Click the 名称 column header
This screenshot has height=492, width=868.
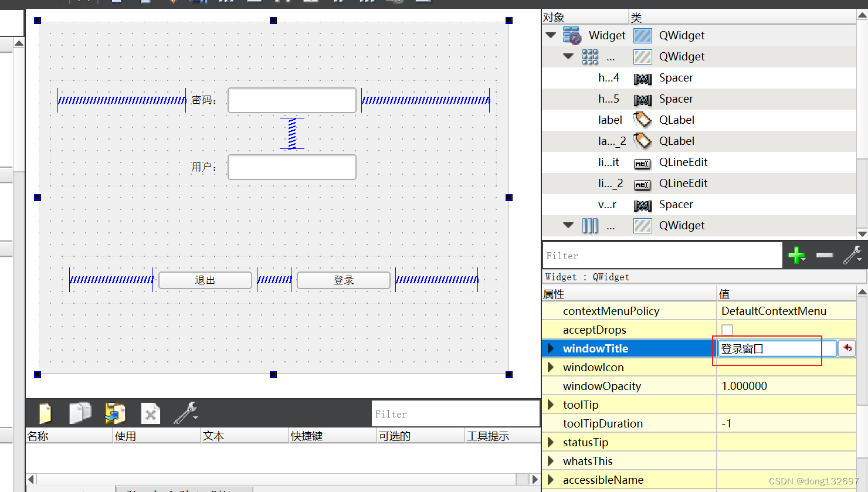[69, 436]
